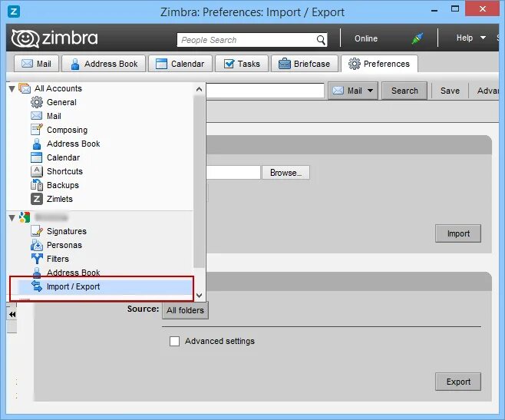This screenshot has height=420, width=505.
Task: Click the Online connection plug icon
Action: coord(417,38)
